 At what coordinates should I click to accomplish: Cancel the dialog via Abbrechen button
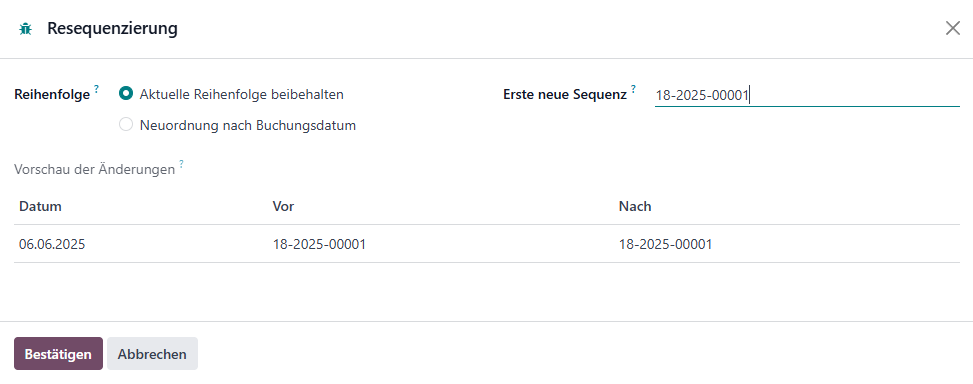(x=152, y=354)
